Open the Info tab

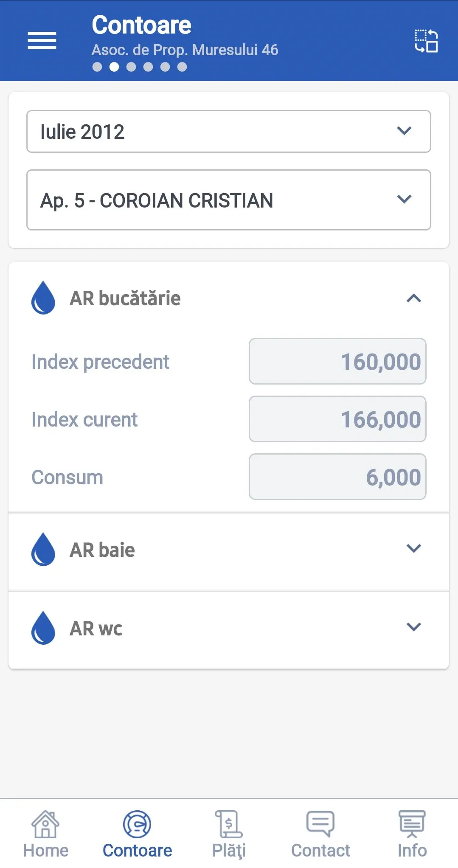pyautogui.click(x=412, y=834)
